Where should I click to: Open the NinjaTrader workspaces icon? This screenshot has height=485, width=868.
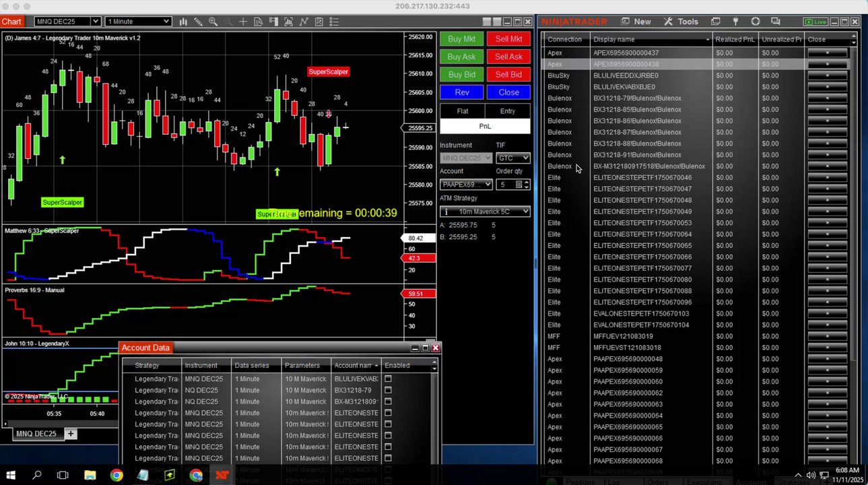715,22
